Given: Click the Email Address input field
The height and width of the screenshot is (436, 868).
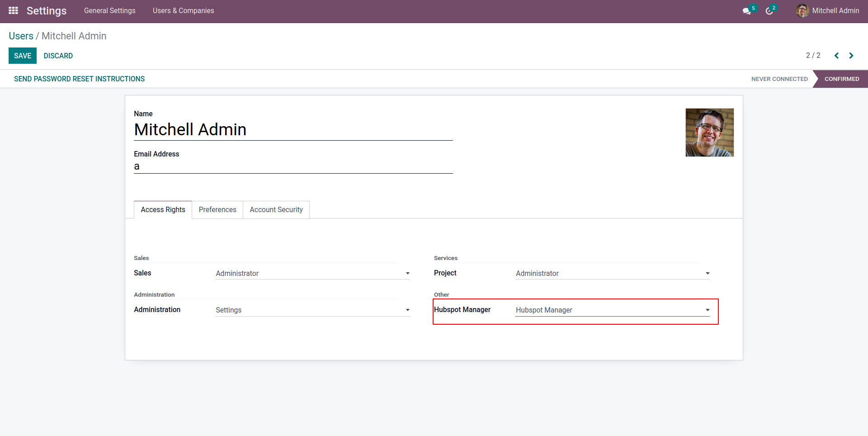Looking at the screenshot, I should click(293, 166).
